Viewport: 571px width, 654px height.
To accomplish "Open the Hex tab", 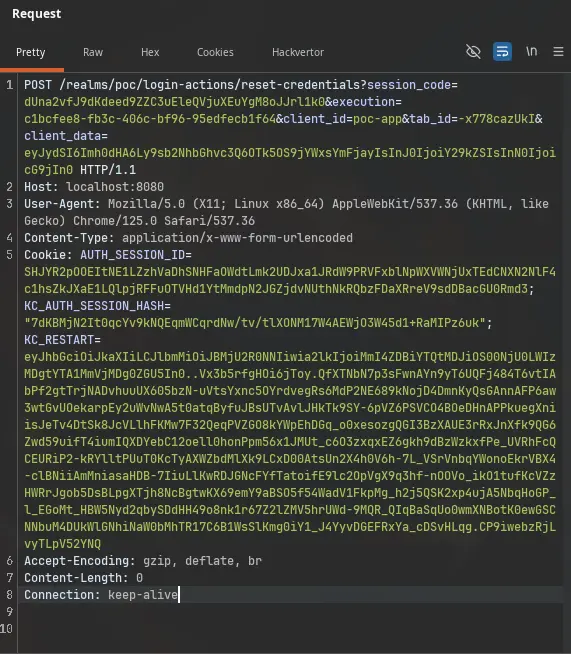I will pos(150,52).
